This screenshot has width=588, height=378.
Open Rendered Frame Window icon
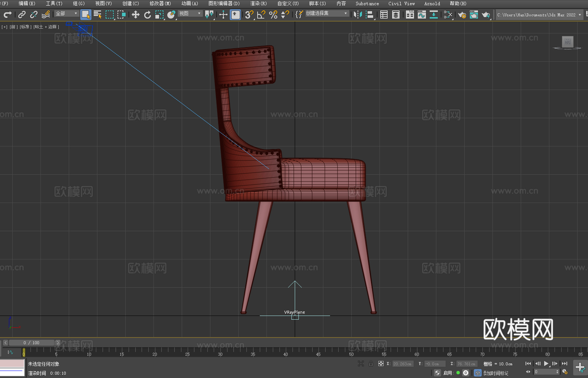474,14
